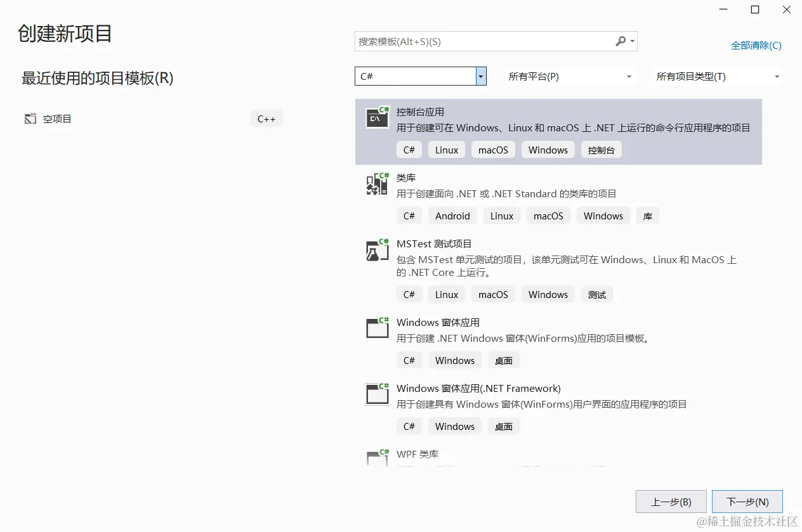Screen dimensions: 802x532
Task: Click the 类库 template icon
Action: point(377,184)
